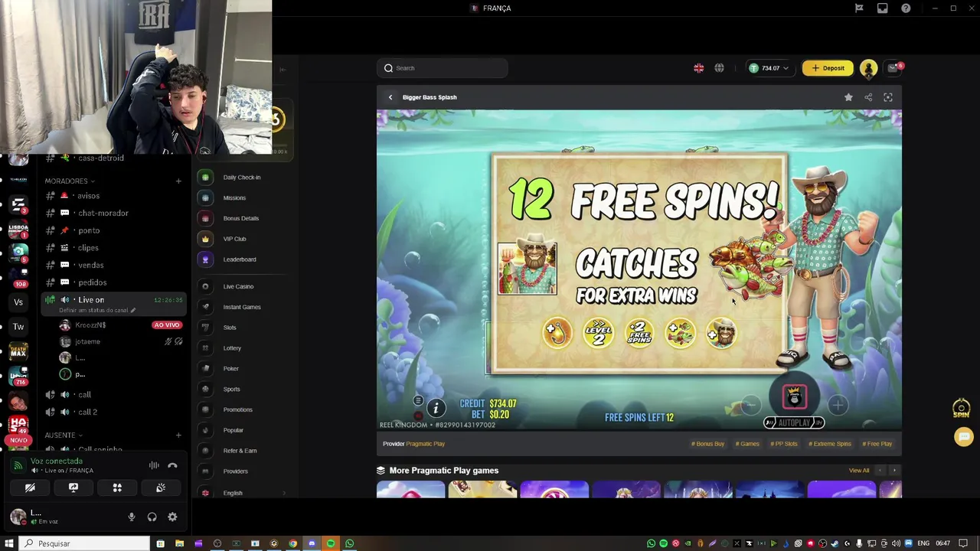Open Live Casino in the sidebar

[238, 286]
